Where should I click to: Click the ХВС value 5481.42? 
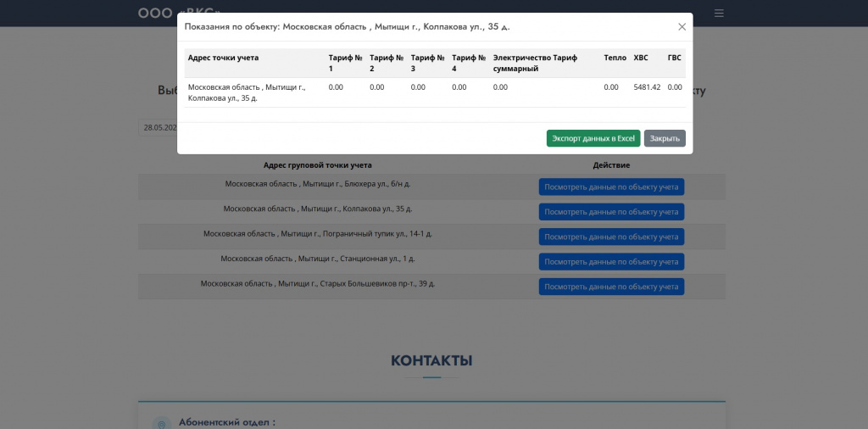(x=647, y=87)
